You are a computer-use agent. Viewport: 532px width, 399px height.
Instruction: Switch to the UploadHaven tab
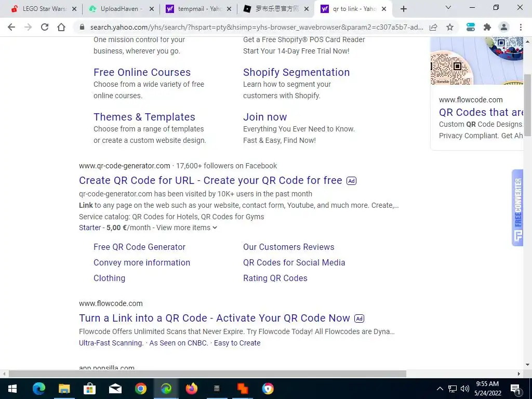(x=121, y=9)
